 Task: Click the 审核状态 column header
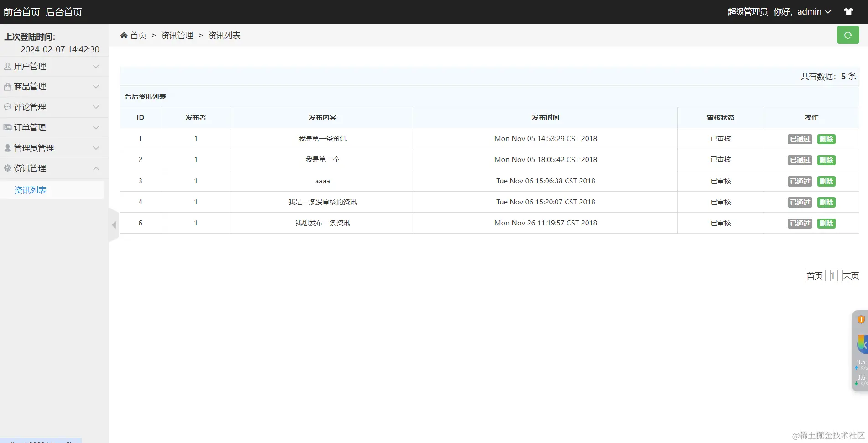coord(721,118)
